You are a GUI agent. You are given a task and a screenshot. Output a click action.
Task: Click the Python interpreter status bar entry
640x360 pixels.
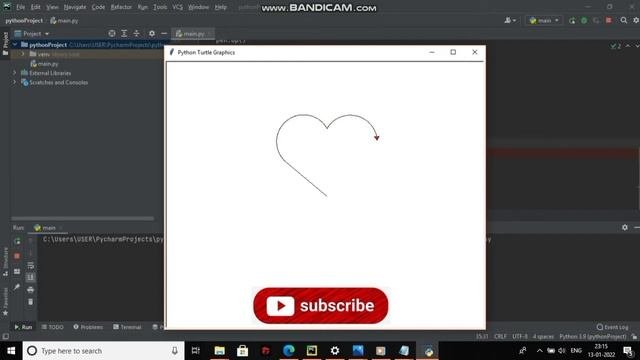click(x=593, y=337)
